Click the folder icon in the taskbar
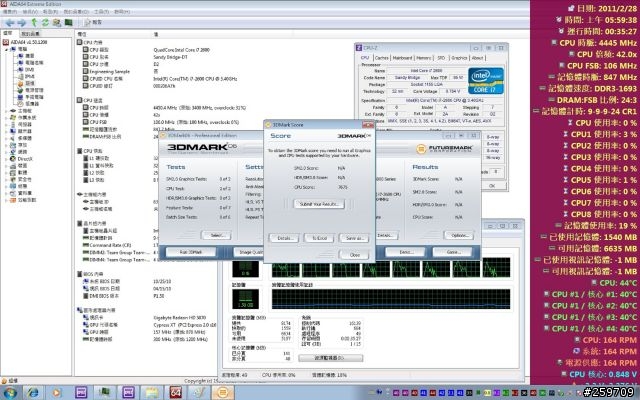This screenshot has height=400, width=640. tap(151, 393)
